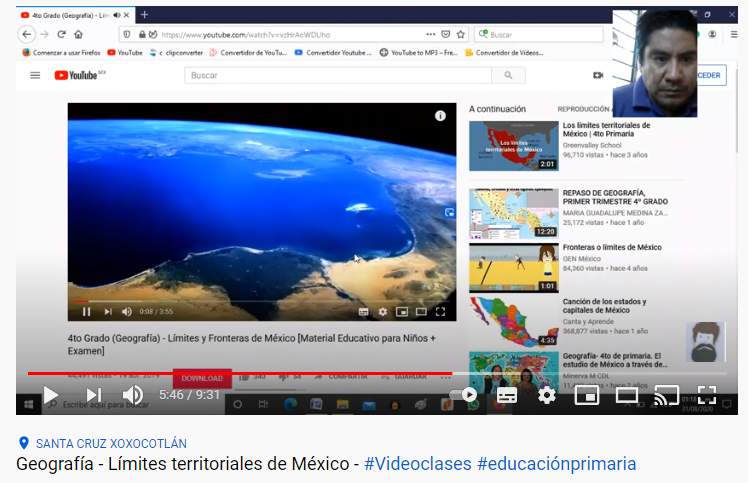748x483 pixels.
Task: Reload the page in Firefox
Action: tap(62, 34)
